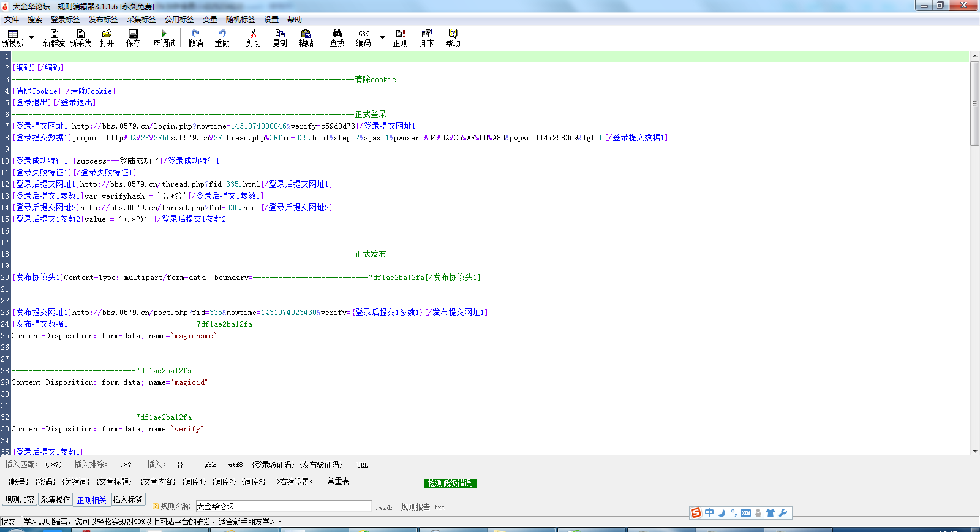The height and width of the screenshot is (532, 980).
Task: Switch to the 插入标签 tab
Action: click(x=127, y=500)
